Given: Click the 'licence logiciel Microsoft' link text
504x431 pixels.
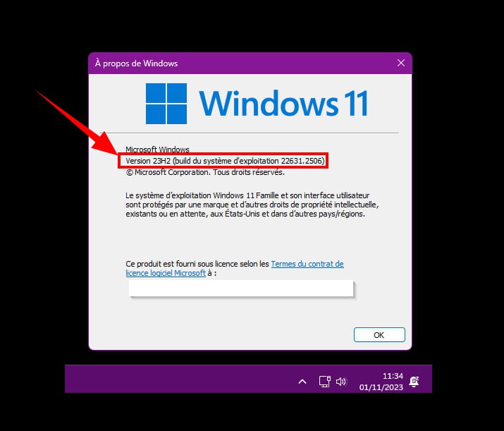Looking at the screenshot, I should (x=166, y=273).
